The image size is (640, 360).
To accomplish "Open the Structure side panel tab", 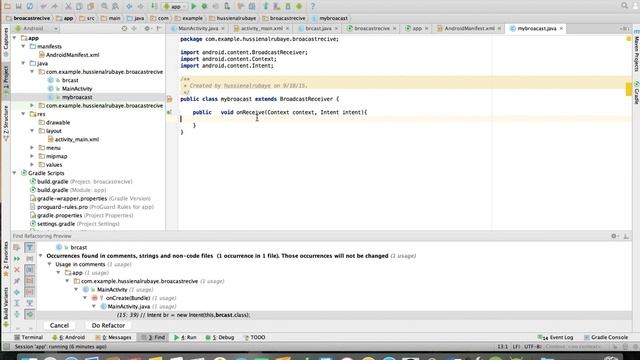I will tap(6, 122).
